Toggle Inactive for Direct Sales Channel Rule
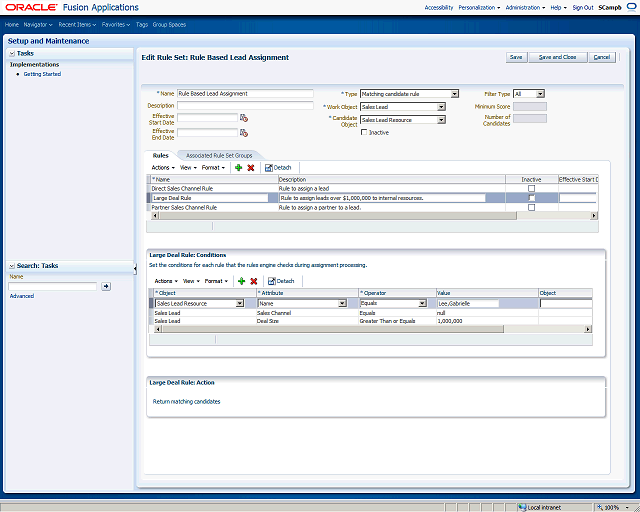This screenshot has height=512, width=640. 531,189
